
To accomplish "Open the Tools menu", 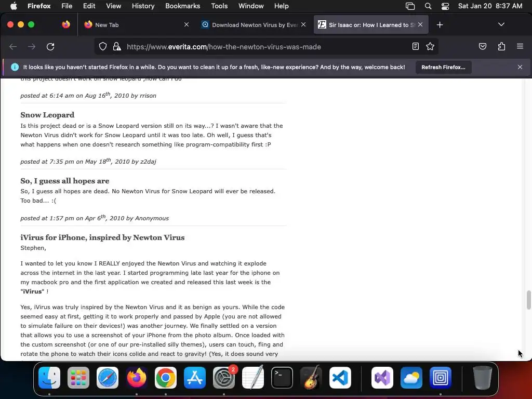I will (219, 6).
